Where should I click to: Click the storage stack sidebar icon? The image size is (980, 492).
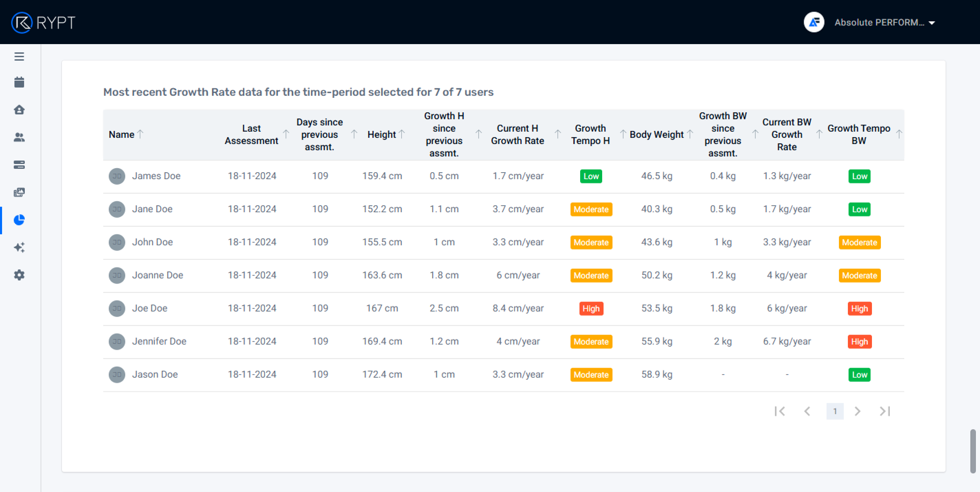pyautogui.click(x=19, y=164)
